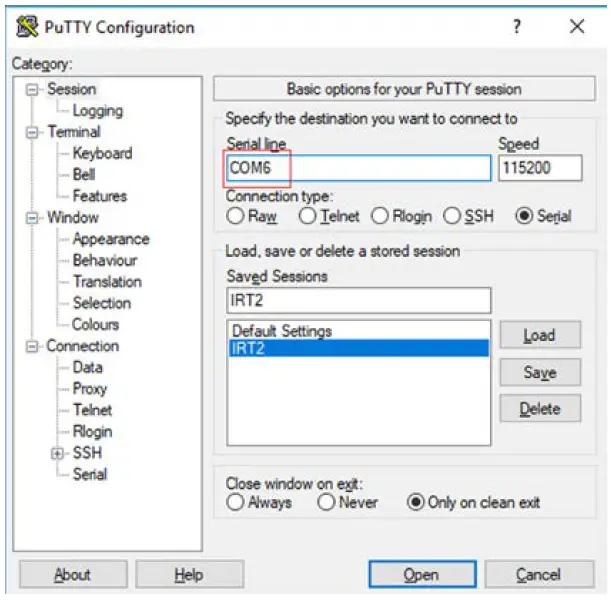Collapse the Window category node

tap(33, 218)
